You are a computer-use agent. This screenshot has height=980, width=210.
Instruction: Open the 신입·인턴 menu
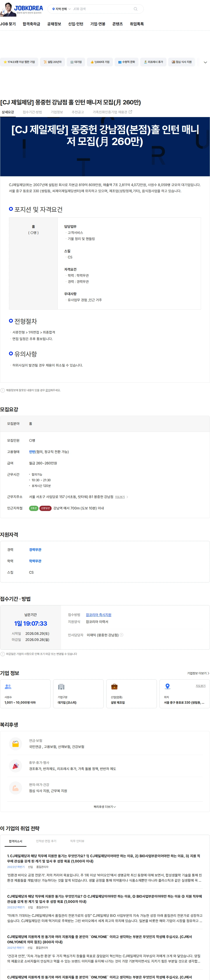point(75,24)
